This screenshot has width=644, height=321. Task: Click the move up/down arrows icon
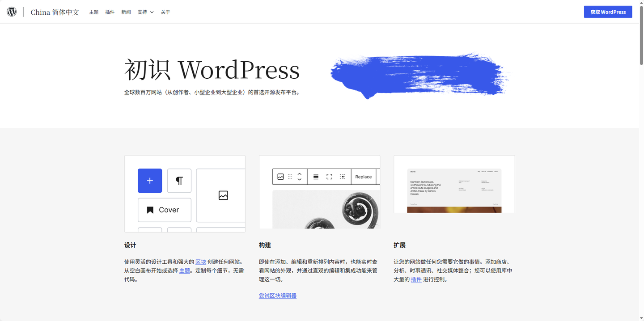point(299,177)
